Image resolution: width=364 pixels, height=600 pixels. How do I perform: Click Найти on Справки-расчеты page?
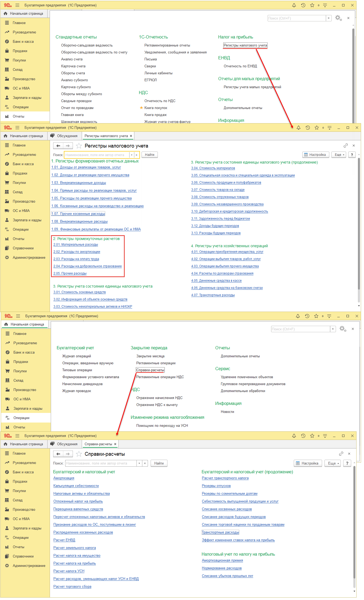[159, 463]
